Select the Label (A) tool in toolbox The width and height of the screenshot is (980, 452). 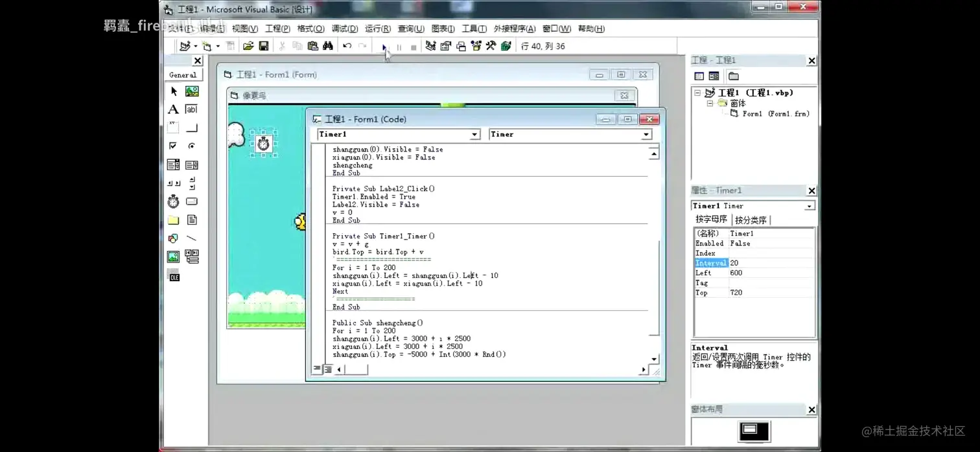point(174,109)
